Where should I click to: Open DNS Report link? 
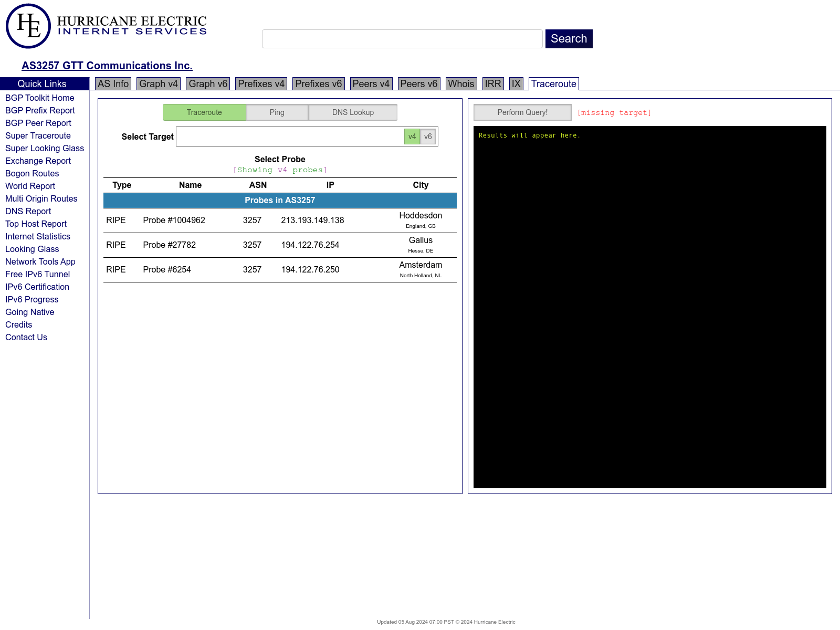pyautogui.click(x=28, y=211)
